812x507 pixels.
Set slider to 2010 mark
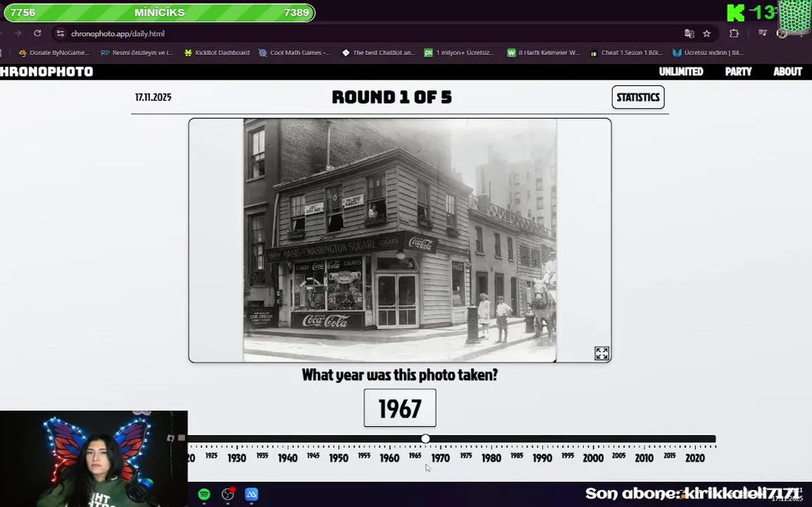[x=644, y=458]
